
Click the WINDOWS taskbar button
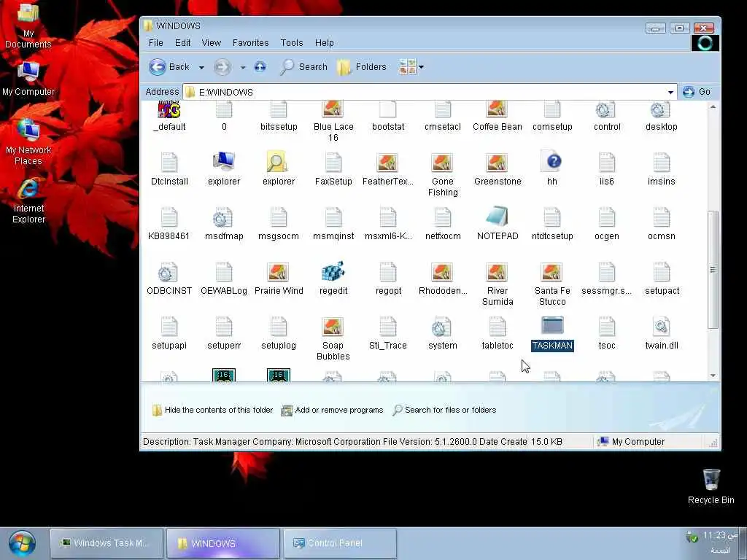point(223,542)
